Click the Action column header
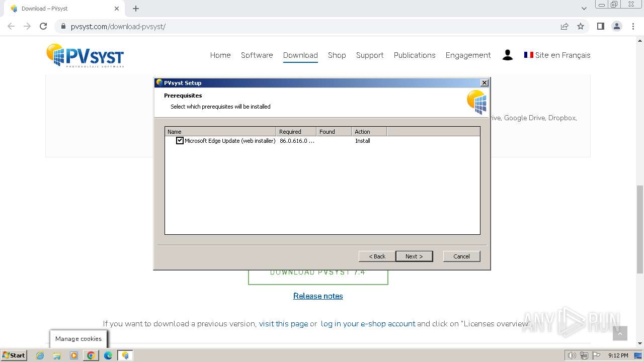 [x=369, y=132]
